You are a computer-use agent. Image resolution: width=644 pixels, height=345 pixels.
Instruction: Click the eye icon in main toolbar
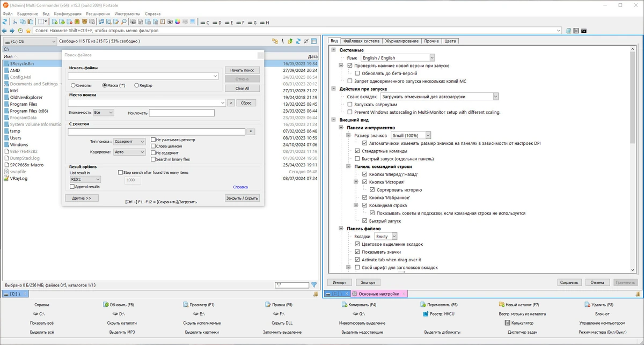[170, 22]
